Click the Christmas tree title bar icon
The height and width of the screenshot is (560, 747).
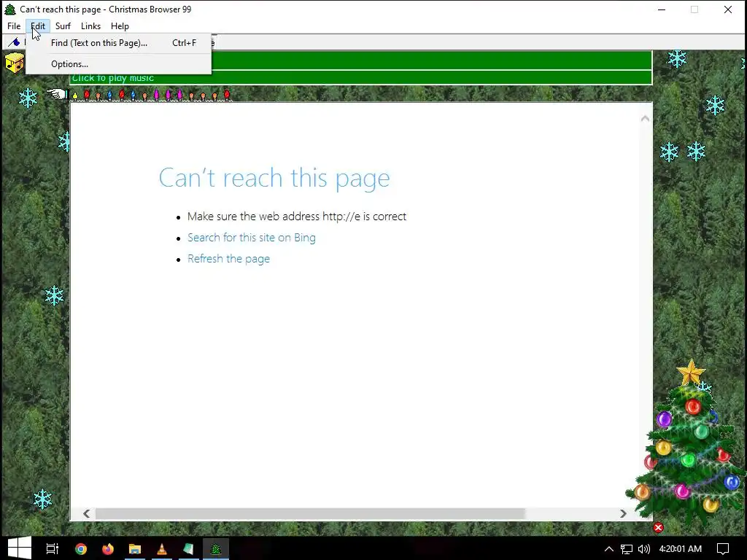point(10,9)
